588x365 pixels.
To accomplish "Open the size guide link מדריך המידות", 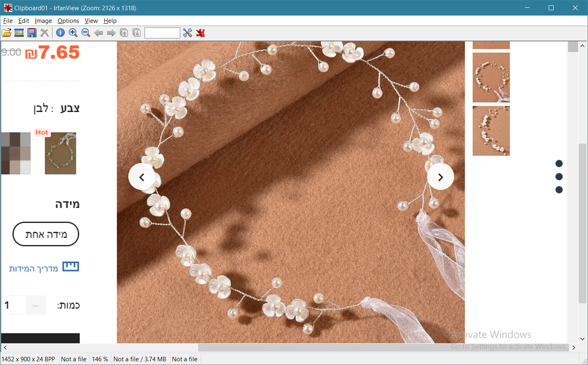I will pos(34,268).
